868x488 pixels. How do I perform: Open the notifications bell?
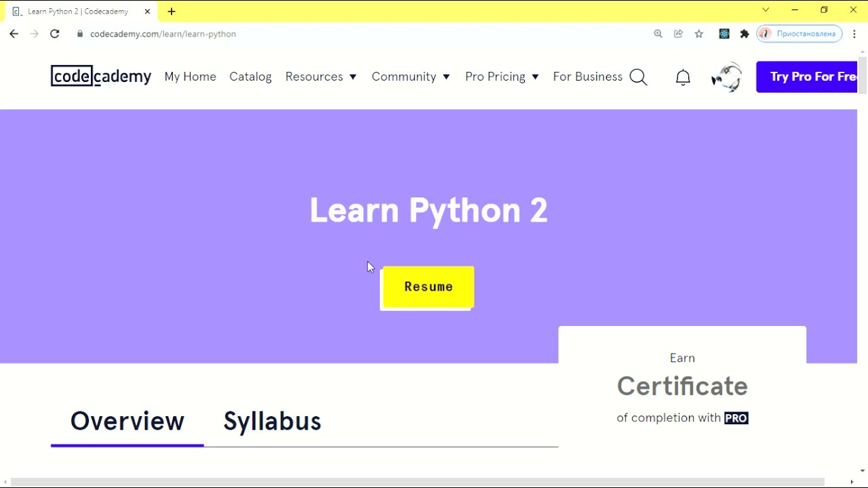click(x=683, y=77)
